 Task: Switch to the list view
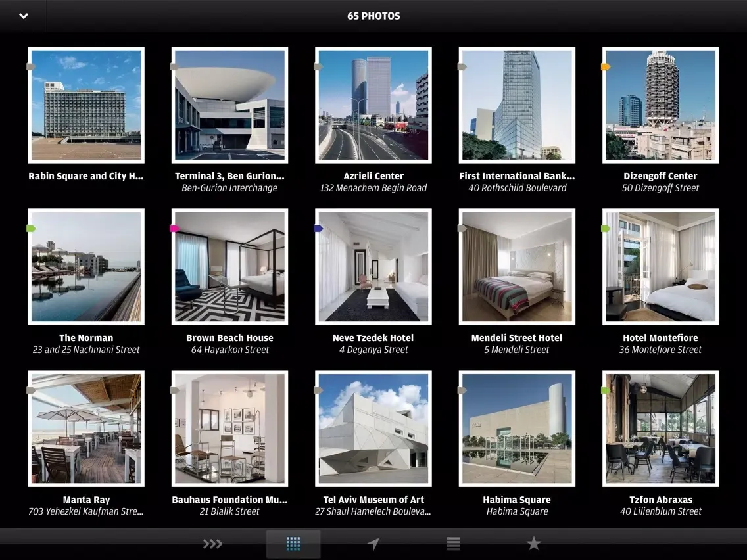pyautogui.click(x=454, y=544)
